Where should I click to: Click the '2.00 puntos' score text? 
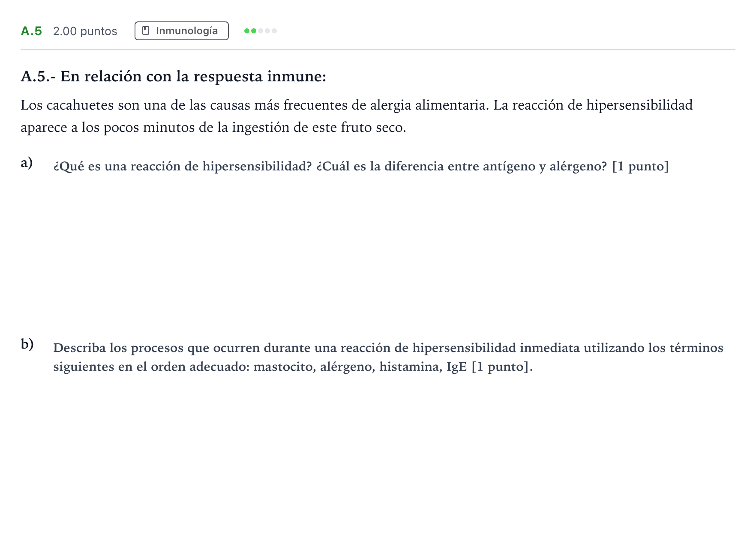click(x=85, y=31)
